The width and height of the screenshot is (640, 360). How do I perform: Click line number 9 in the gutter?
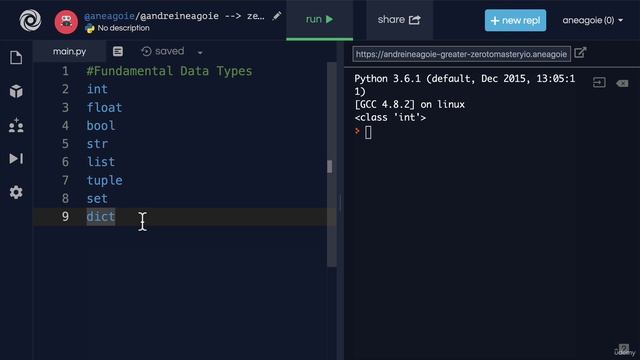point(65,216)
